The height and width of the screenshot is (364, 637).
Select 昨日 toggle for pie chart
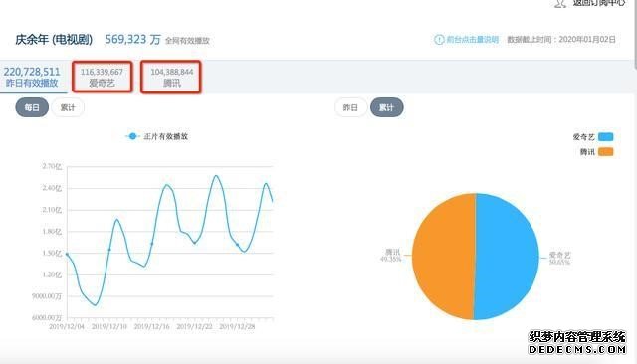pos(350,107)
